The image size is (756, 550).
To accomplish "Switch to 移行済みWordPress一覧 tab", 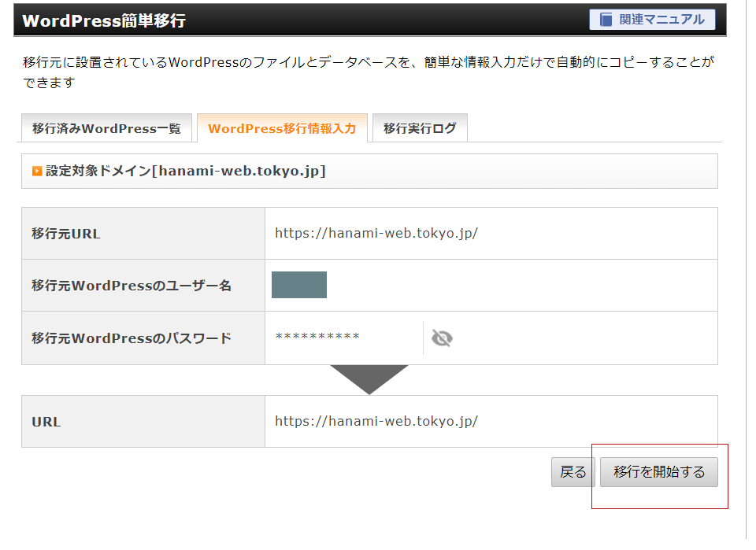I will [x=106, y=128].
